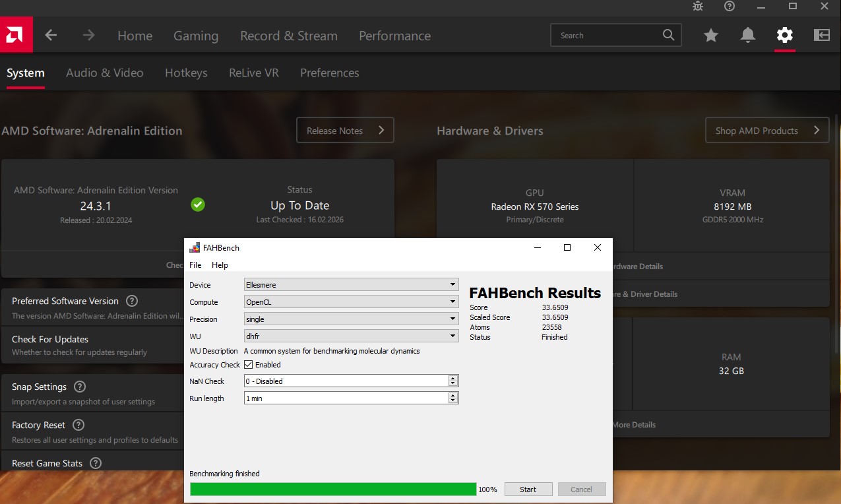This screenshot has height=504, width=841.
Task: Click the NaN Check spinner arrows
Action: [453, 381]
